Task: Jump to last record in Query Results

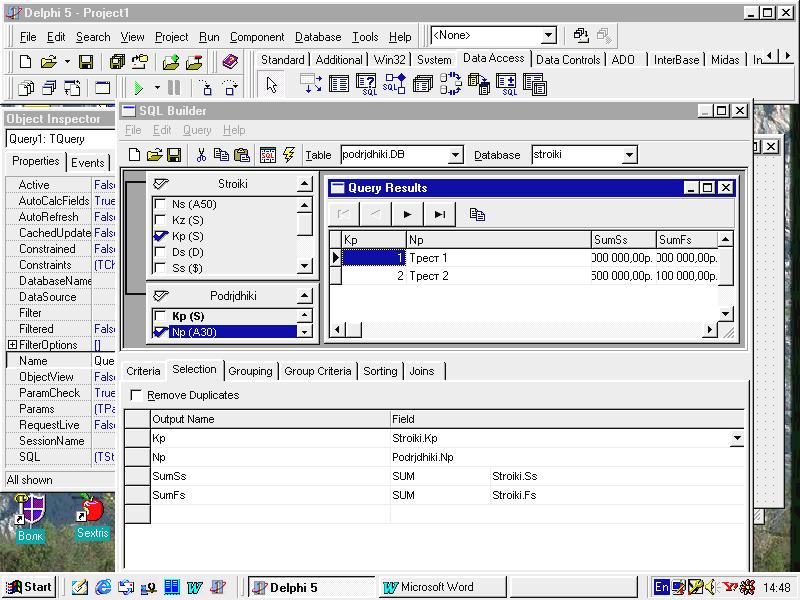Action: 439,214
